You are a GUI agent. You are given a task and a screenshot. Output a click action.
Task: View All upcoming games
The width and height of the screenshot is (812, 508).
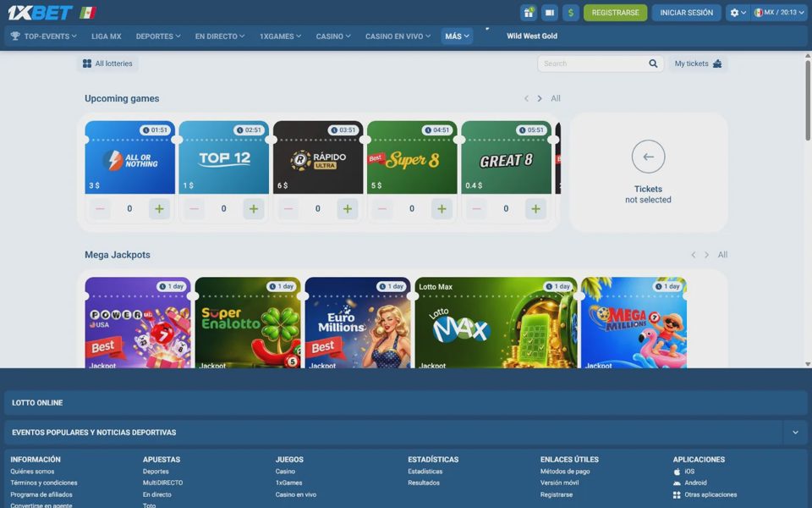(x=556, y=98)
